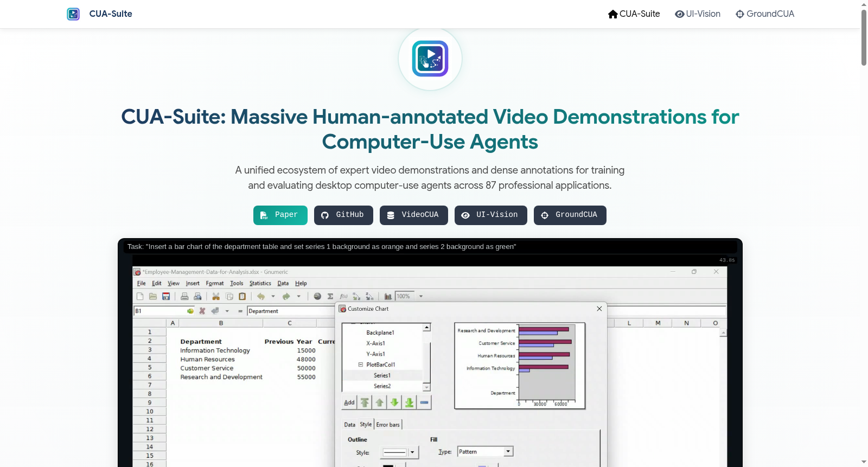Switch to the Error bars tab
The image size is (868, 467).
tap(388, 425)
